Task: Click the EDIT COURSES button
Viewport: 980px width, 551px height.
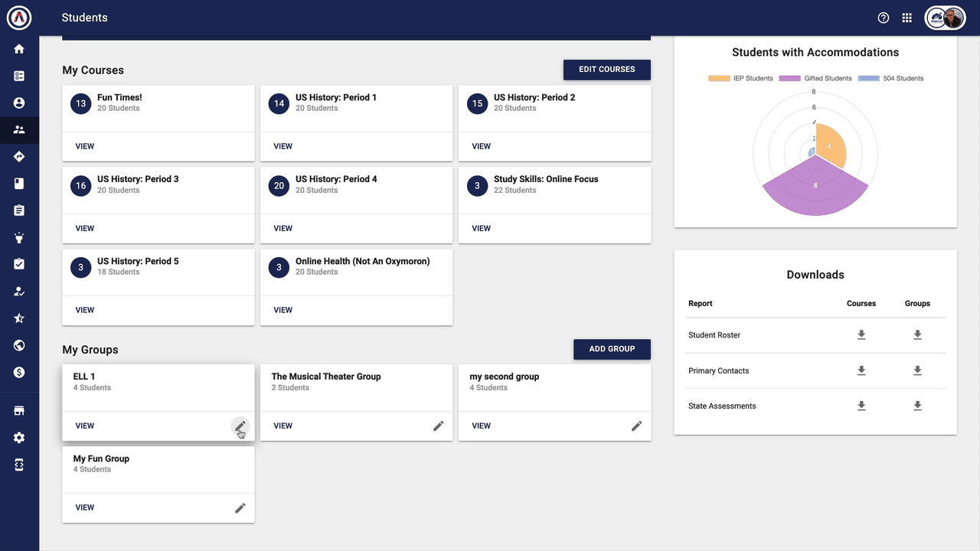Action: (x=606, y=69)
